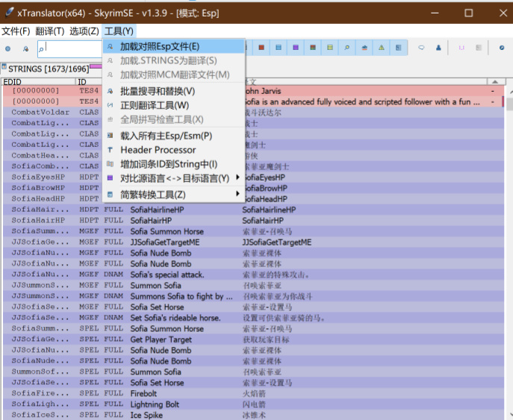Screen dimensions: 513x420
Task: Click the 'ab' spell check toolbar icon
Action: tap(364, 48)
